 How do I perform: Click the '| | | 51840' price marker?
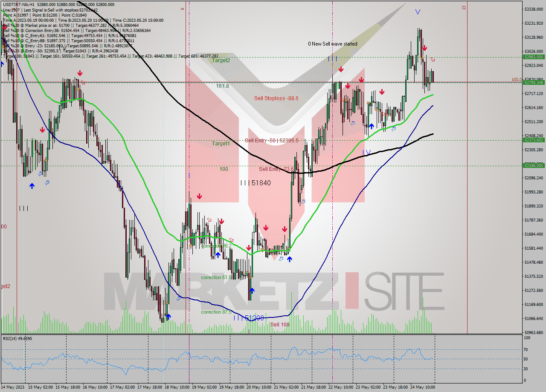coord(256,183)
